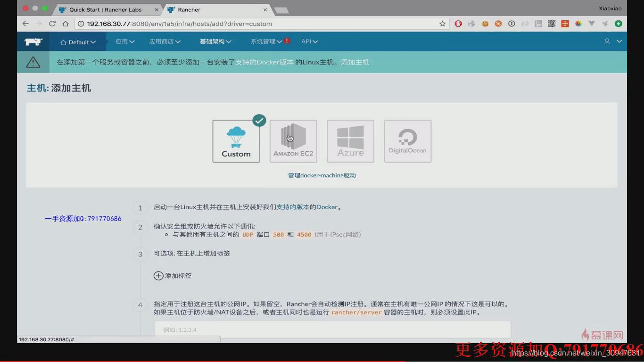Image resolution: width=644 pixels, height=362 pixels.
Task: Choose the DigitalOcean driver tile
Action: coord(407,141)
